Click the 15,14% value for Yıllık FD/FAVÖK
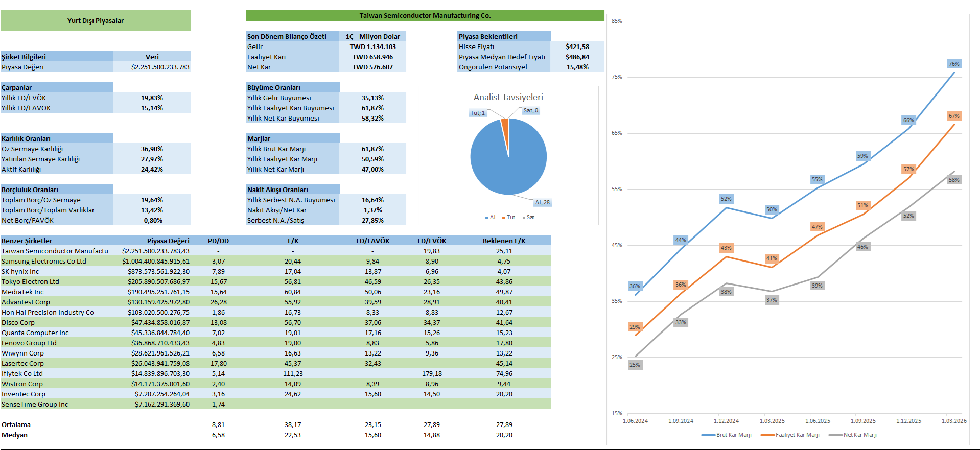The height and width of the screenshot is (450, 980). (x=152, y=108)
